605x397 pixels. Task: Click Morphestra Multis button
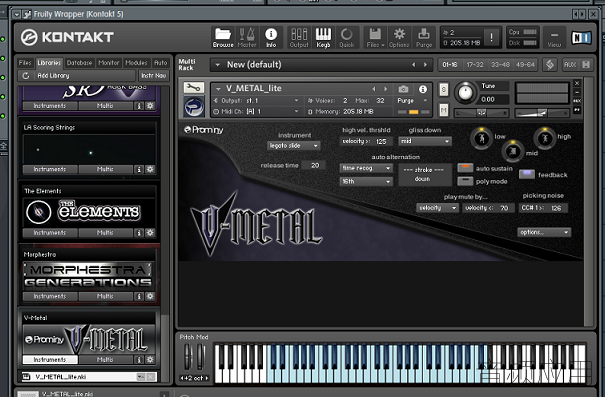[x=105, y=296]
